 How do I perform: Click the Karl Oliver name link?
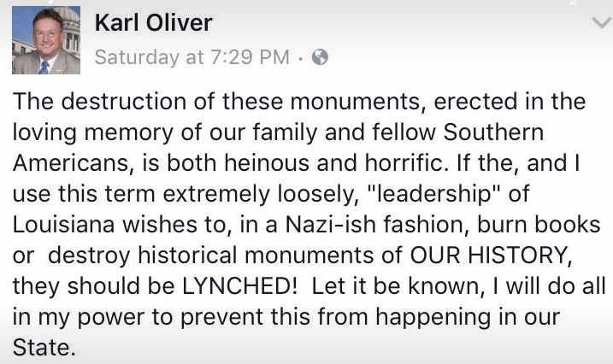(x=152, y=23)
